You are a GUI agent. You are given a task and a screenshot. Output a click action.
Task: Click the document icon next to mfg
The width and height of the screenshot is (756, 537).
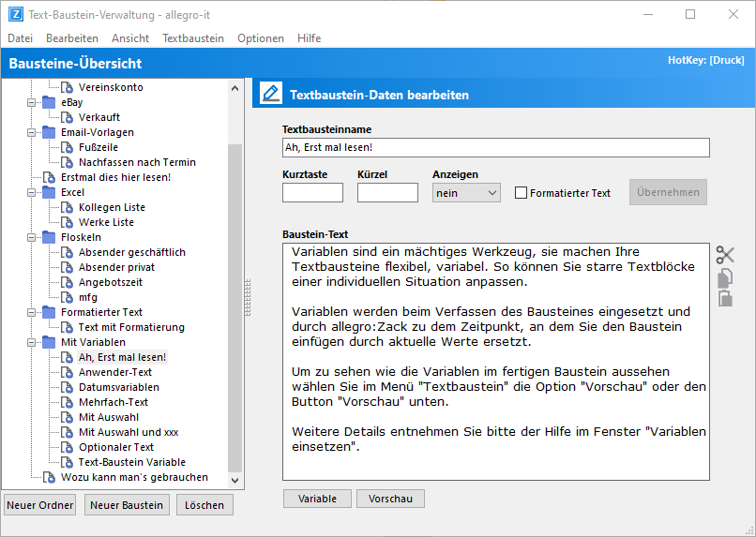point(68,297)
